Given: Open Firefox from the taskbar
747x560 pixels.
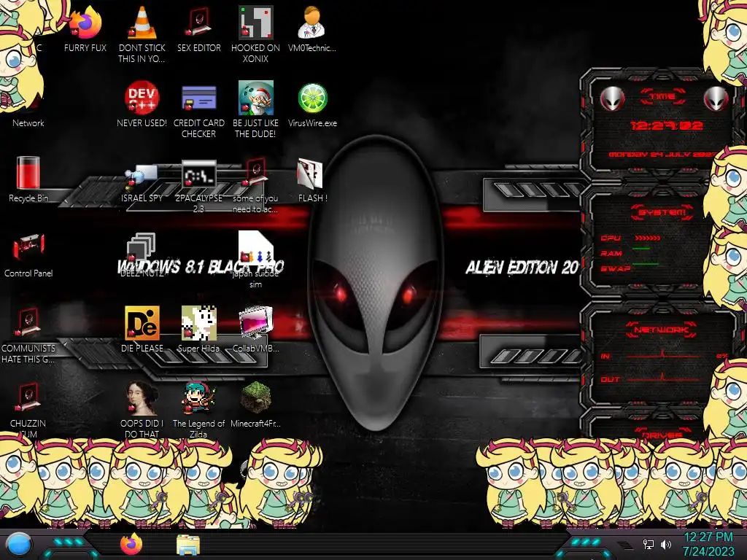Looking at the screenshot, I should point(131,544).
